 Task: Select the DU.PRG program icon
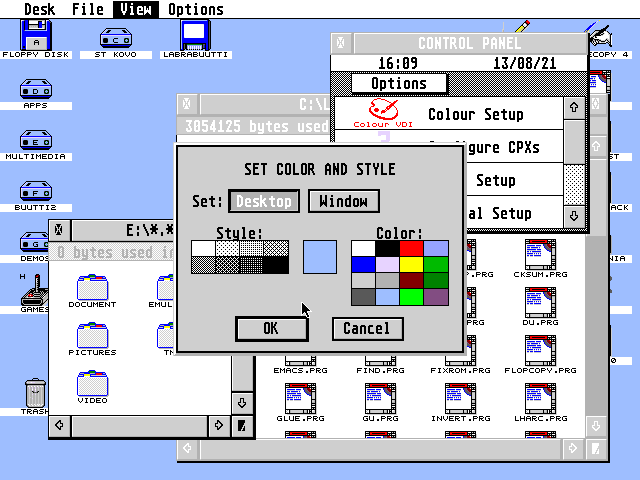tap(540, 307)
